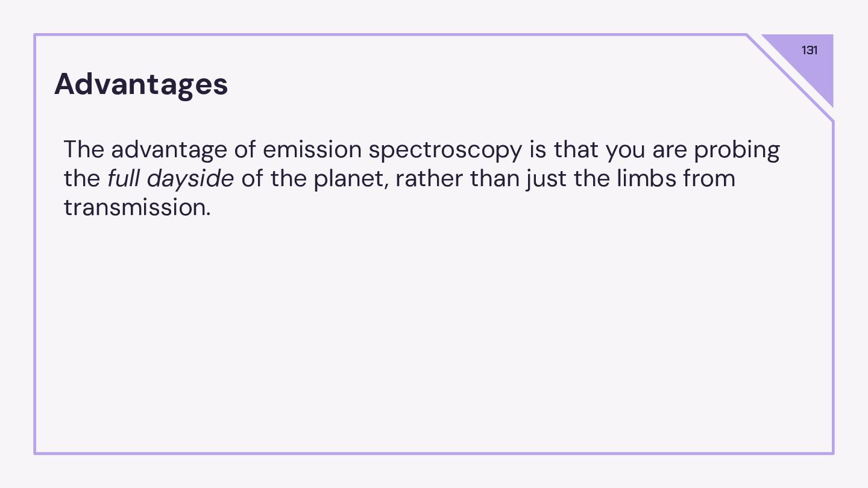Image resolution: width=868 pixels, height=488 pixels.
Task: Click the "Advantages" slide title
Action: point(141,84)
